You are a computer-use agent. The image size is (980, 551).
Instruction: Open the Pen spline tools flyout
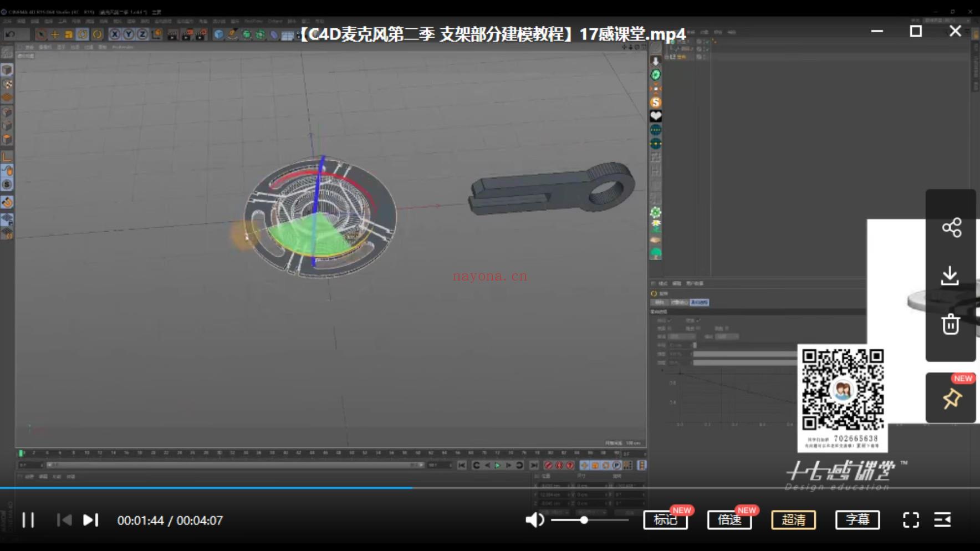[233, 34]
